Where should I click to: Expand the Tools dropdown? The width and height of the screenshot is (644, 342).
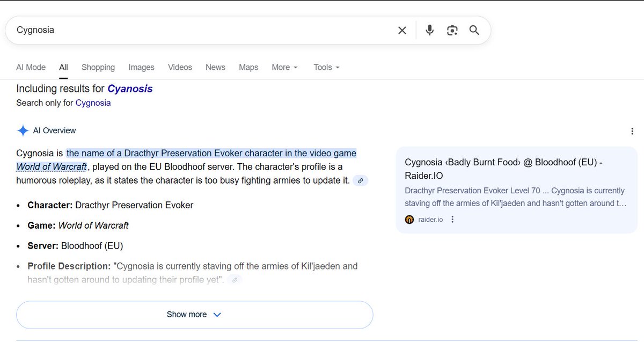tap(326, 67)
